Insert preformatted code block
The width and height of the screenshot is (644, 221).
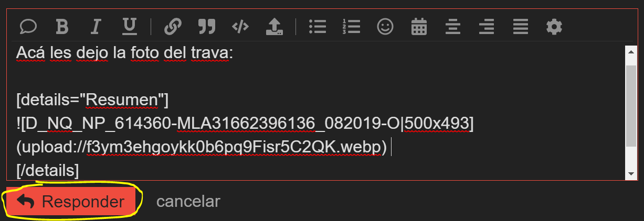(x=240, y=26)
